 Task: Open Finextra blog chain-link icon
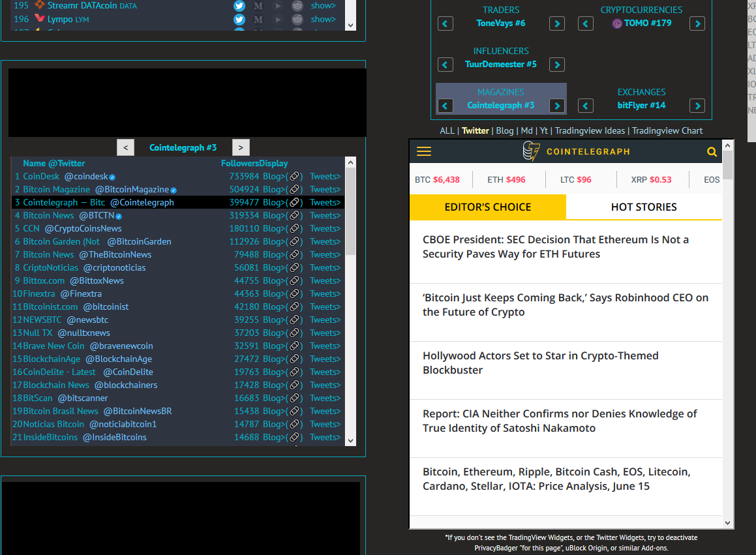point(295,293)
